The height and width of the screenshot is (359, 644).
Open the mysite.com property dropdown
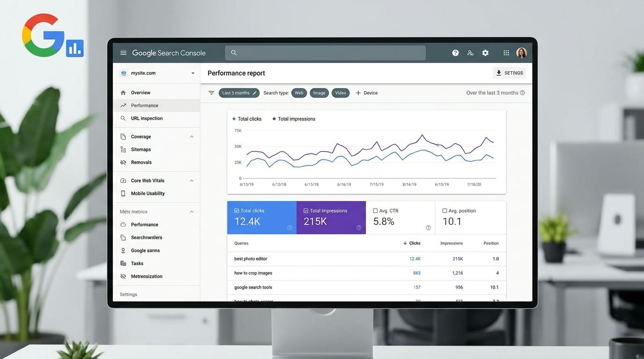click(x=193, y=73)
